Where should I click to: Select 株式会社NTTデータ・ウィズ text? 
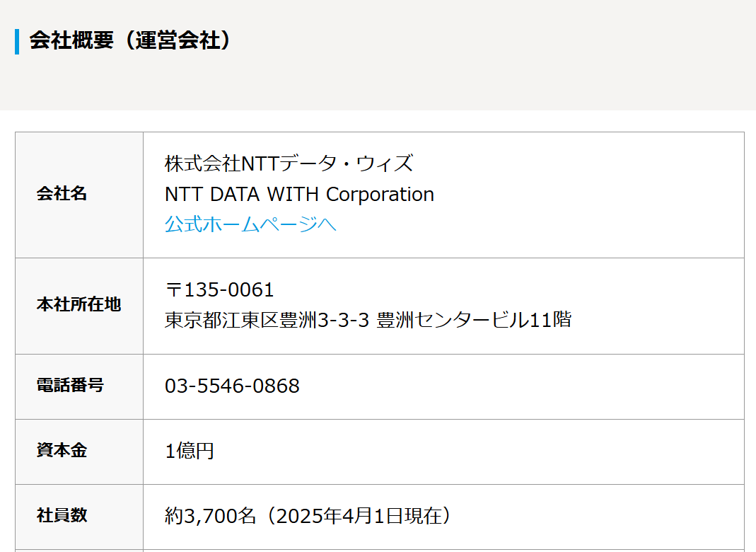tap(289, 163)
